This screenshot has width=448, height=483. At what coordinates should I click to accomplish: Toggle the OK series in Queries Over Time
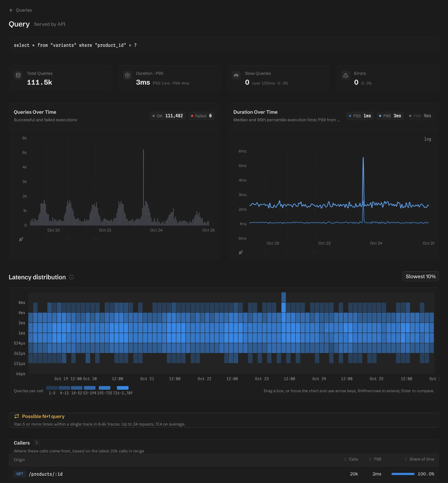pyautogui.click(x=167, y=116)
